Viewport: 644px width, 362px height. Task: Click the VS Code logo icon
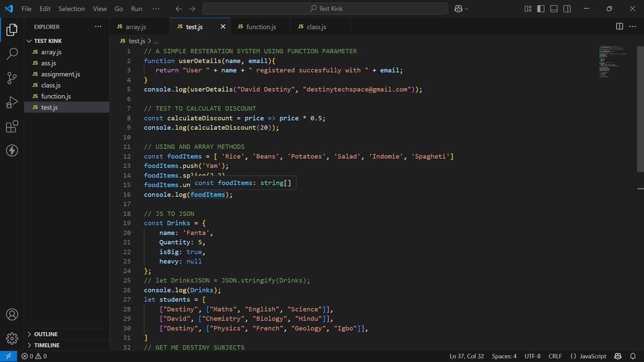(x=9, y=9)
